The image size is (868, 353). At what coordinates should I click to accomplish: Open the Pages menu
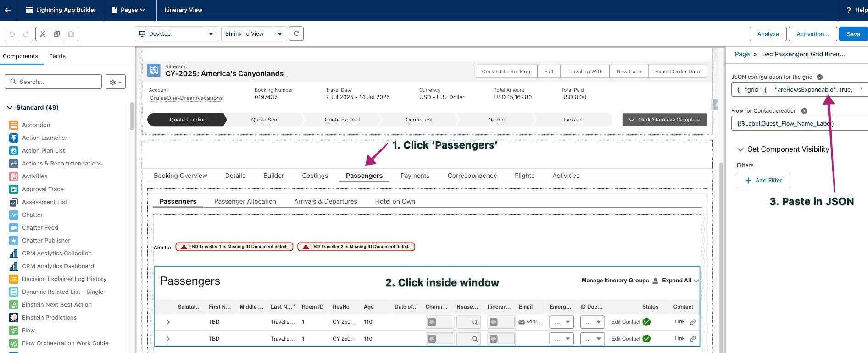(129, 10)
